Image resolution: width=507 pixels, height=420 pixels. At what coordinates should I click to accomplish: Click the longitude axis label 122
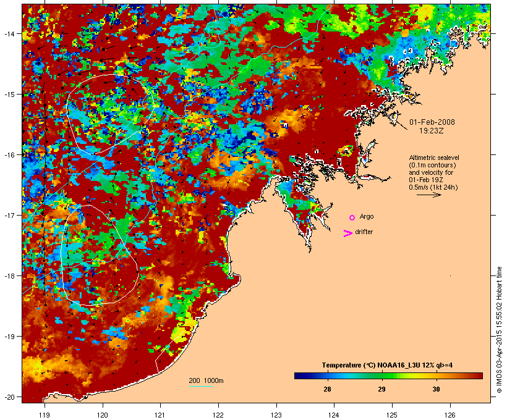[x=218, y=415]
